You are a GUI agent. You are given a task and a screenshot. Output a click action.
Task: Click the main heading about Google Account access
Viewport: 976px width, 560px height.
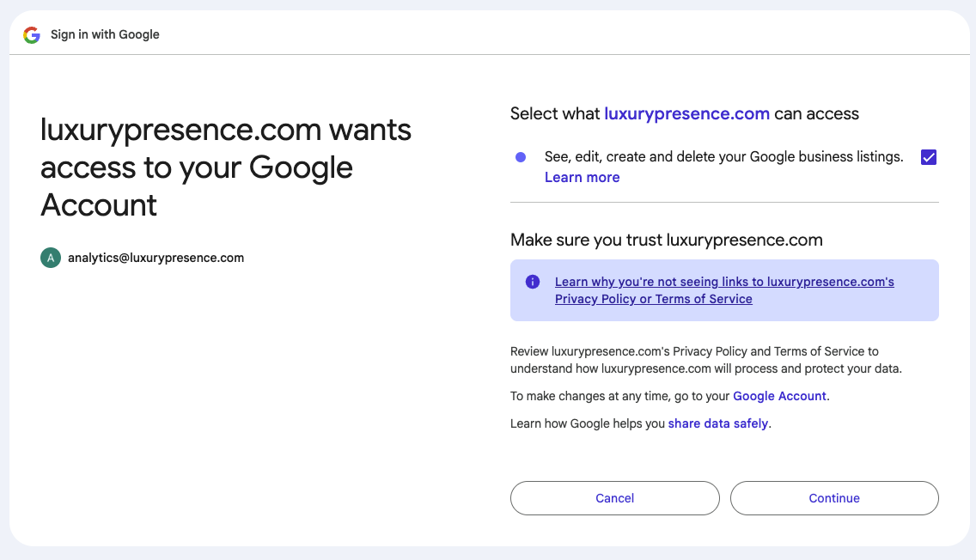[226, 167]
